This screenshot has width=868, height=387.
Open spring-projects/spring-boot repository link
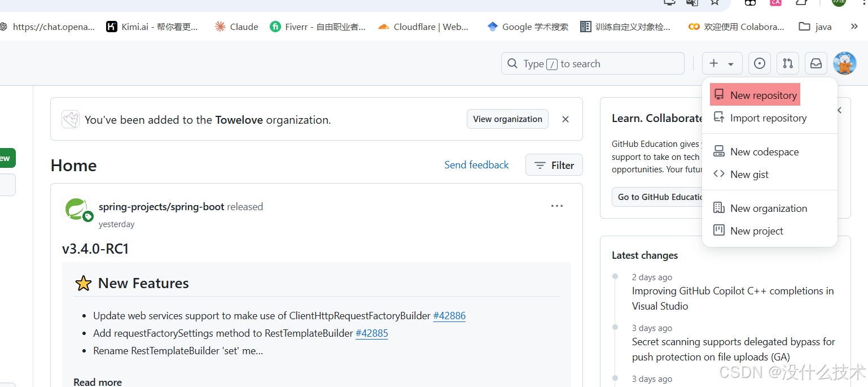(x=161, y=207)
